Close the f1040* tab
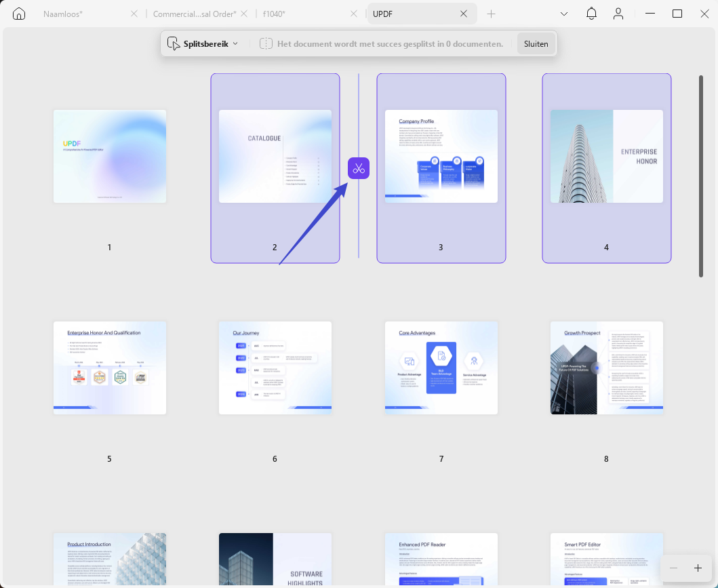Image resolution: width=718 pixels, height=588 pixels. (353, 14)
